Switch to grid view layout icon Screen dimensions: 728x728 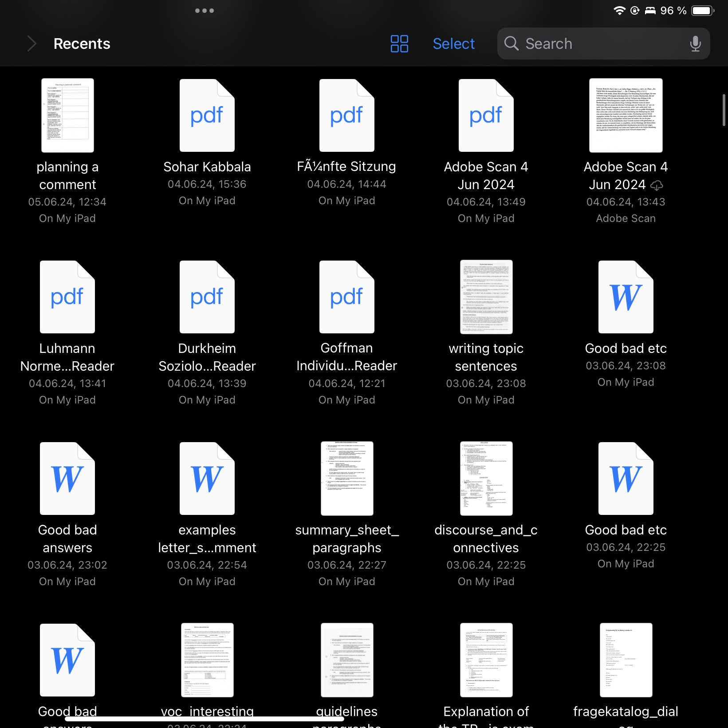pos(399,44)
